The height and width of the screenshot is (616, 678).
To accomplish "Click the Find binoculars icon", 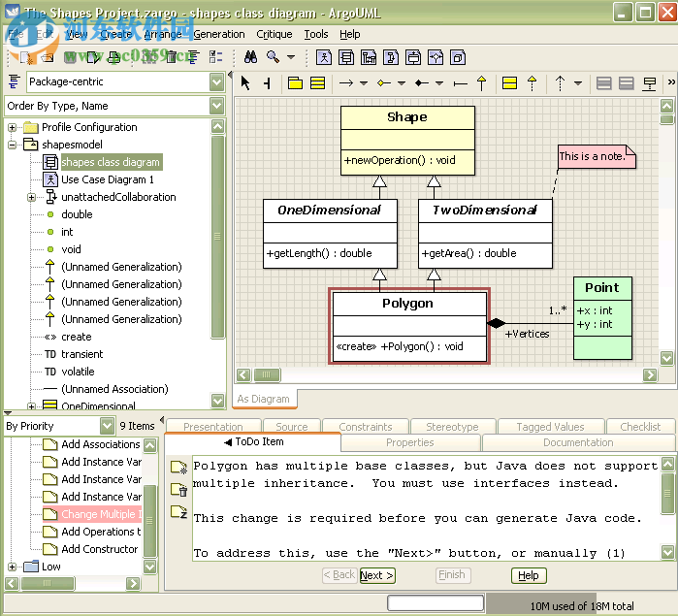I will (249, 57).
